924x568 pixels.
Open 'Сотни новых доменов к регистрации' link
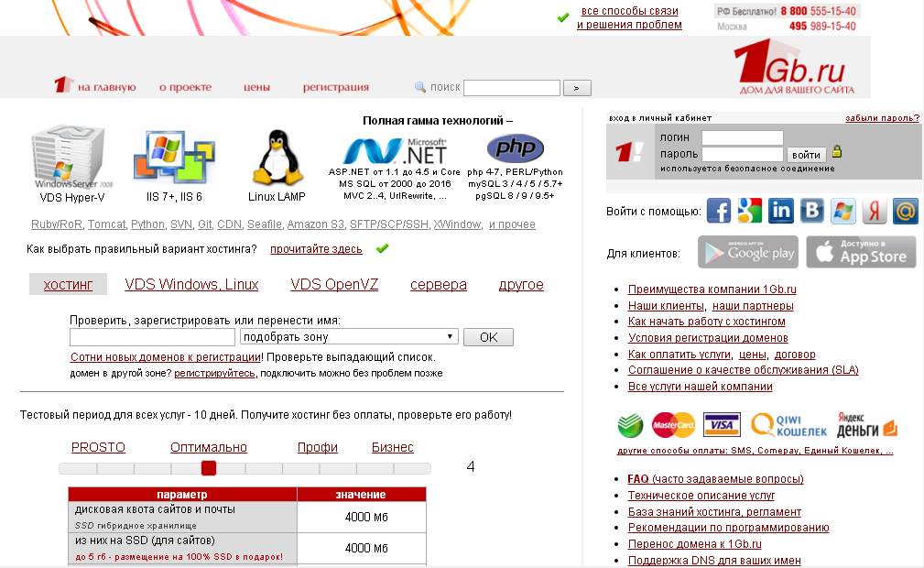(166, 357)
